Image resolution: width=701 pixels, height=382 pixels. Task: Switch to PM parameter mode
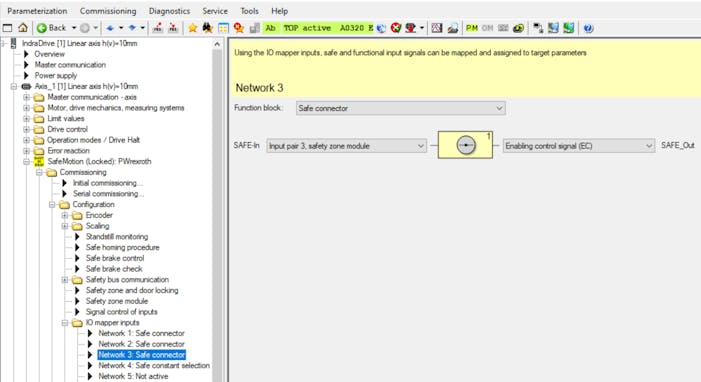472,28
